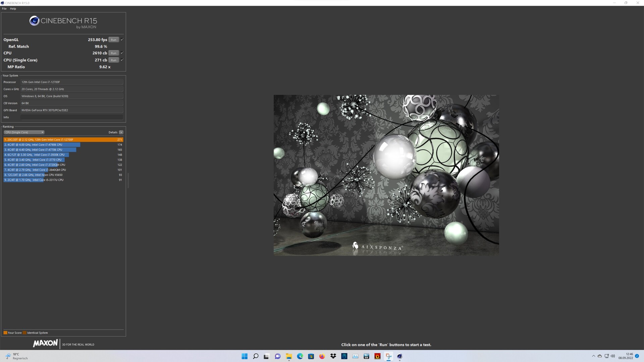Expand ranking Details arrow button
The width and height of the screenshot is (644, 362).
tap(121, 132)
